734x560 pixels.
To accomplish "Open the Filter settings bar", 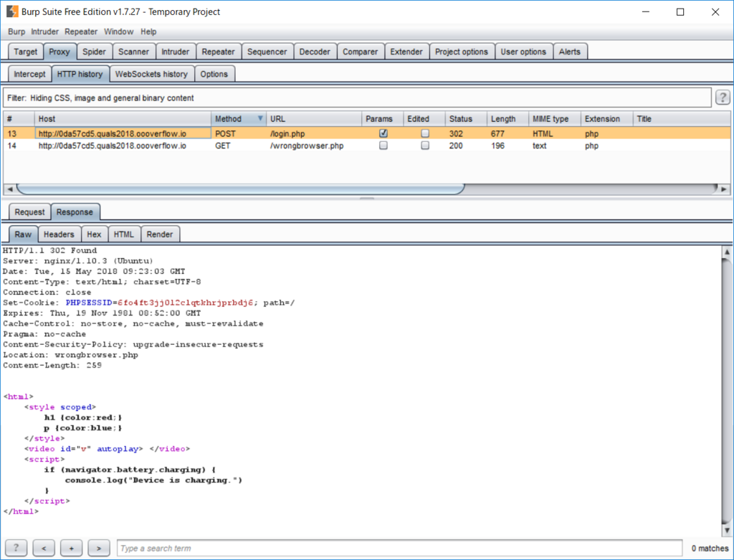I will pyautogui.click(x=357, y=98).
